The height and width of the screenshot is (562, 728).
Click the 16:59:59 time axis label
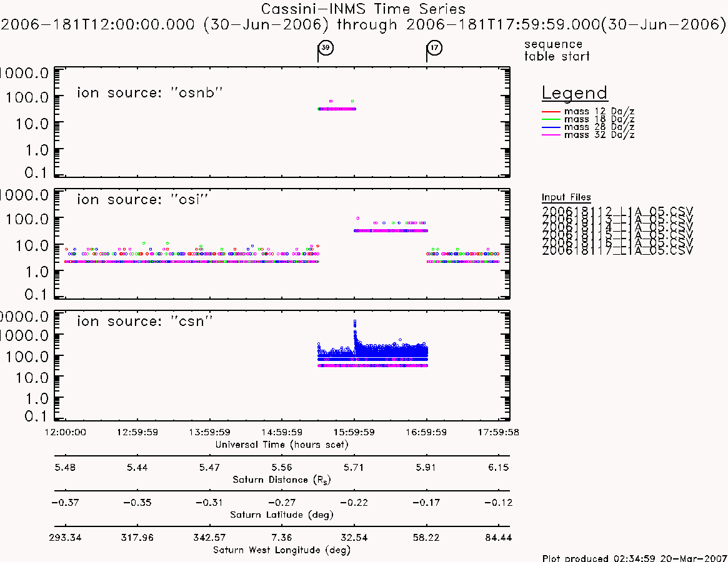[426, 432]
